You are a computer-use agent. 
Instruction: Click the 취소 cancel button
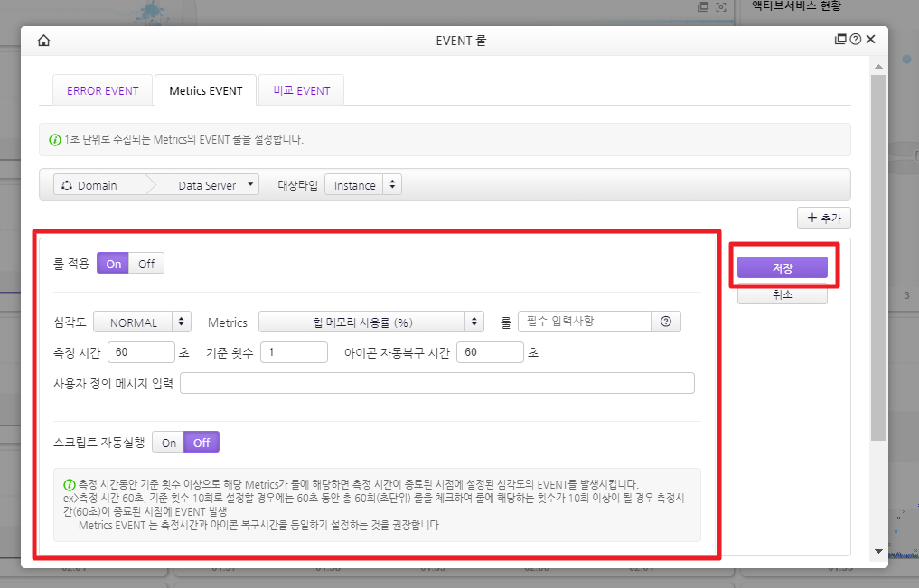[x=782, y=295]
